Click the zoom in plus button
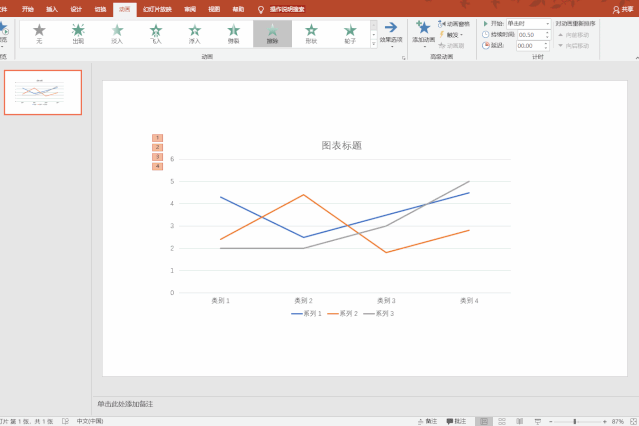639x426 pixels. [604, 422]
